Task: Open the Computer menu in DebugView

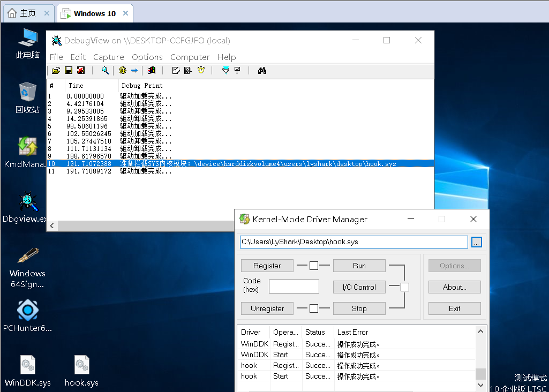Action: 190,57
